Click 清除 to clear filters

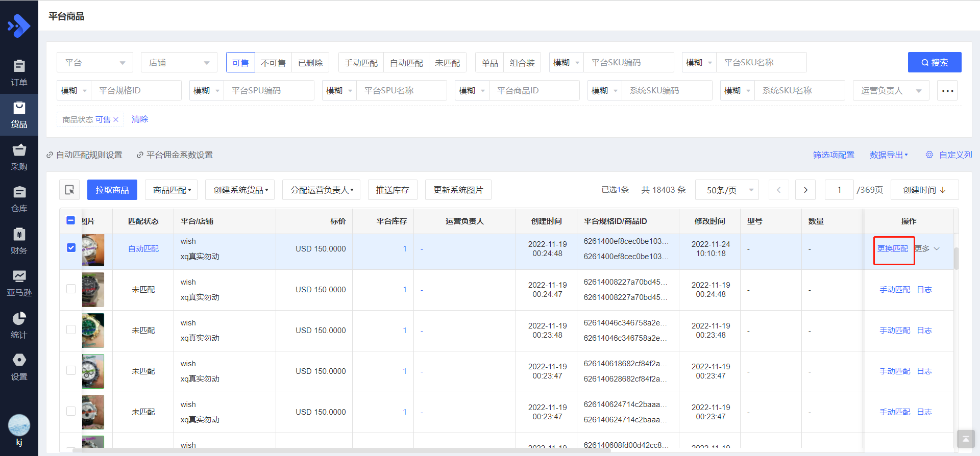click(x=140, y=119)
